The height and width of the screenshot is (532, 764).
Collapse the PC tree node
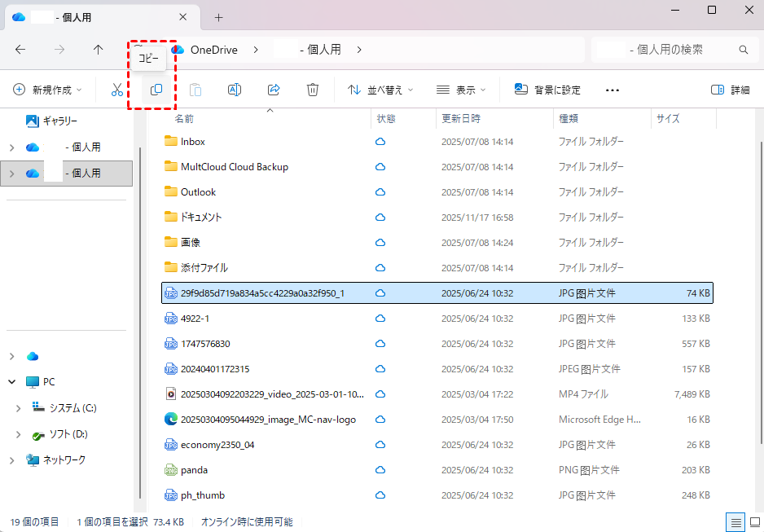tap(12, 382)
